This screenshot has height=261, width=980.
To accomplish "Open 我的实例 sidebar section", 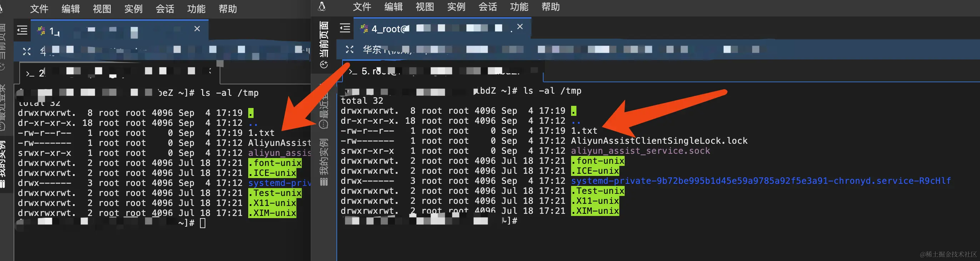I will pos(324,157).
